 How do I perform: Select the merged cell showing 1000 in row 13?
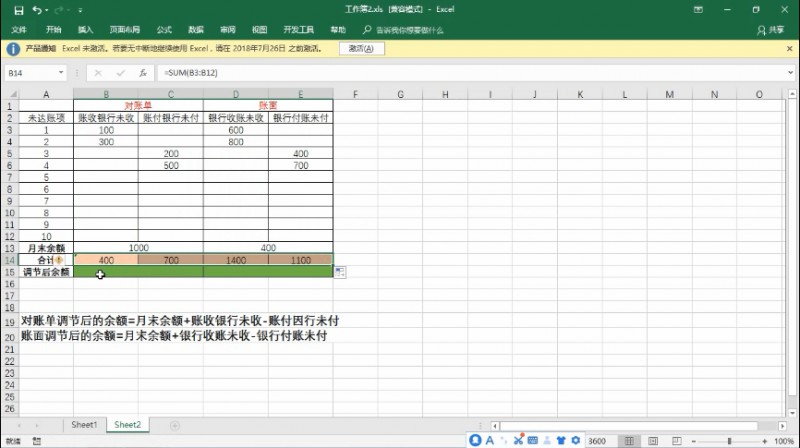coord(138,248)
